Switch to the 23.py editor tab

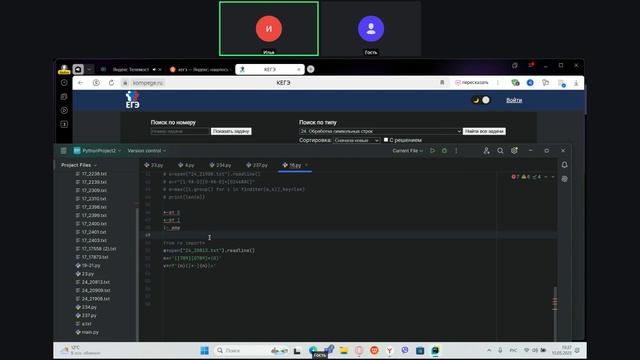tap(154, 165)
